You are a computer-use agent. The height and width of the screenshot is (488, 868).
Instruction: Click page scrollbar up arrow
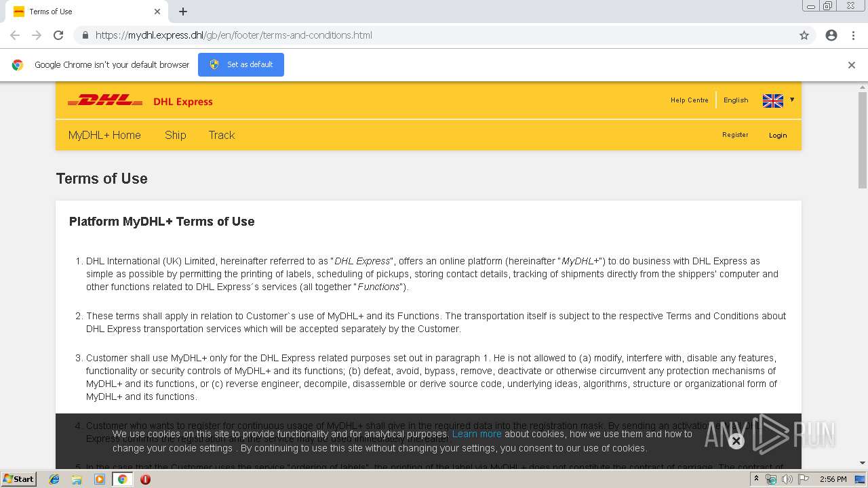tap(863, 87)
